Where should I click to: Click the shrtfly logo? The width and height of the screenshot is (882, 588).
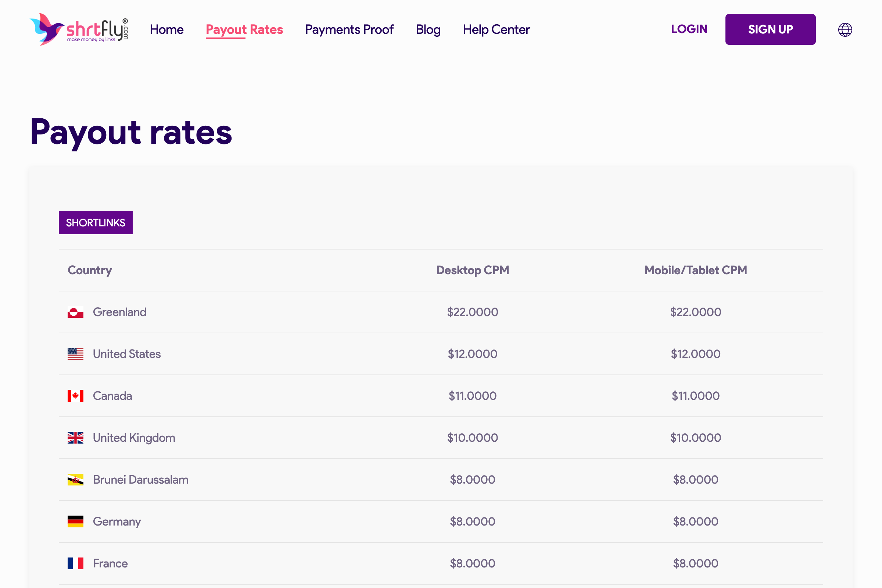pyautogui.click(x=79, y=29)
